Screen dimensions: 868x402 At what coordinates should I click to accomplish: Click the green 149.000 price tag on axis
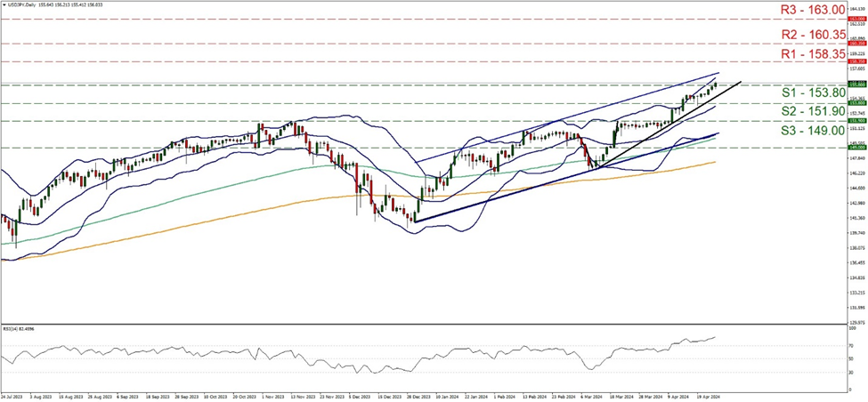[x=856, y=148]
